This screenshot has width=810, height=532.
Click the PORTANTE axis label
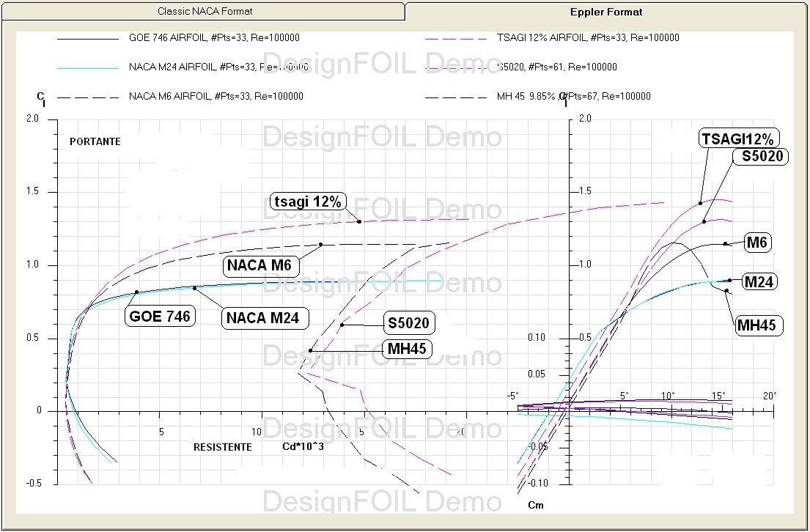[95, 141]
